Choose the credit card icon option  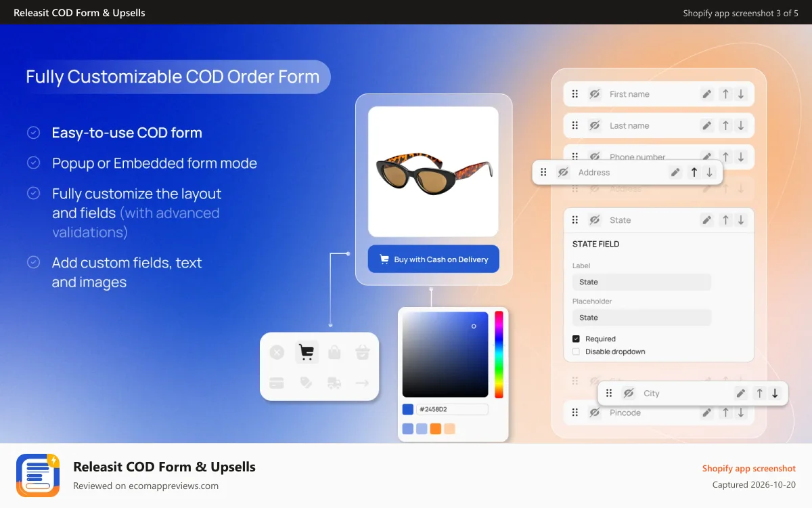click(x=277, y=383)
